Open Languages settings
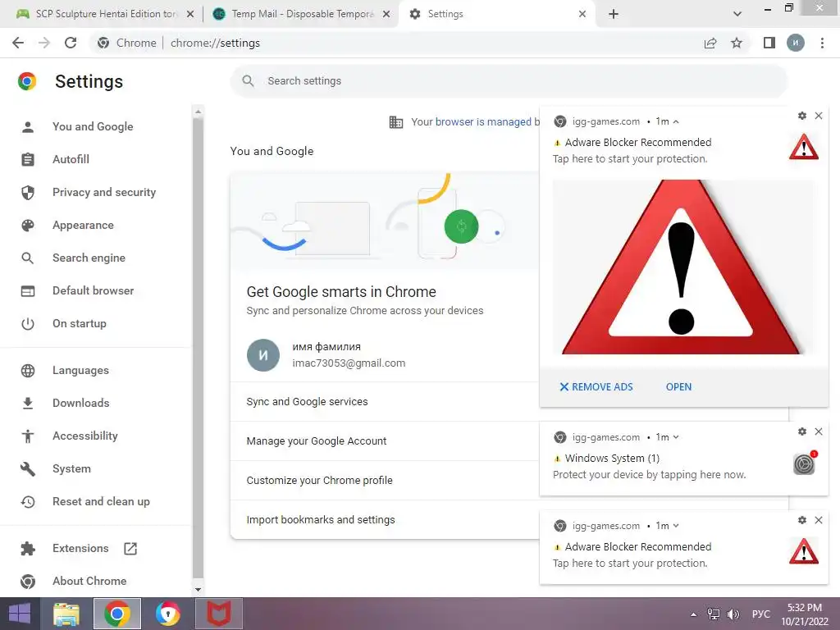The height and width of the screenshot is (630, 840). (80, 370)
